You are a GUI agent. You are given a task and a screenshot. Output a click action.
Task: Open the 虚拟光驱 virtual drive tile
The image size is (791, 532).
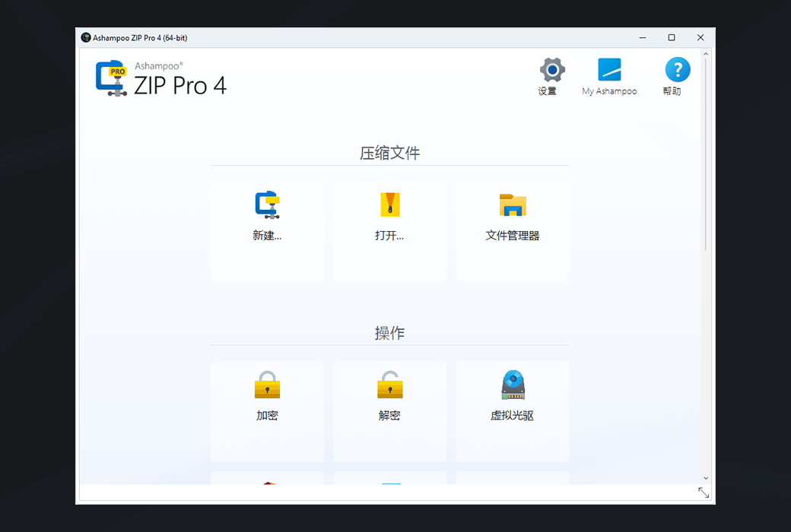point(513,411)
